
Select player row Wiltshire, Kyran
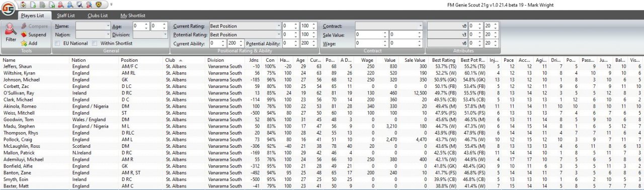(x=322, y=73)
